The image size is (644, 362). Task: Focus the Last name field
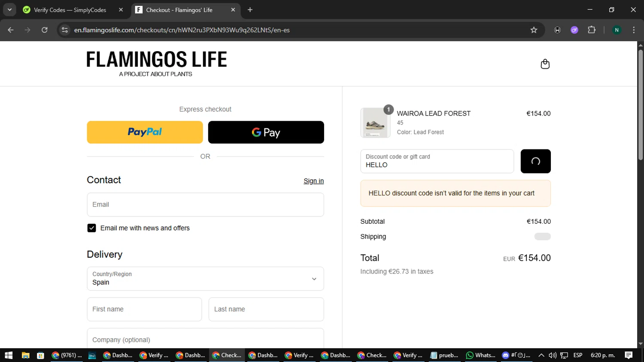[266, 309]
